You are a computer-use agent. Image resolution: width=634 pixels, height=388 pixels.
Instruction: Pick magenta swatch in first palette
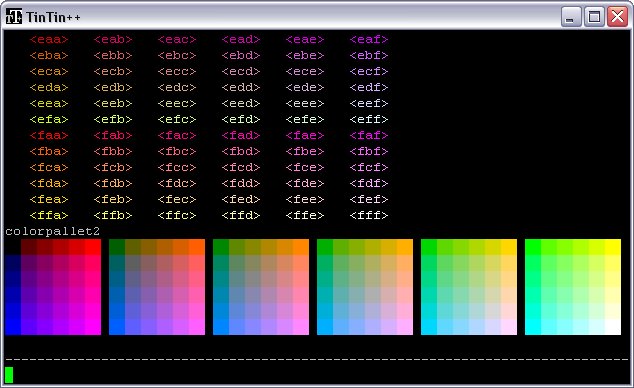[x=93, y=327]
